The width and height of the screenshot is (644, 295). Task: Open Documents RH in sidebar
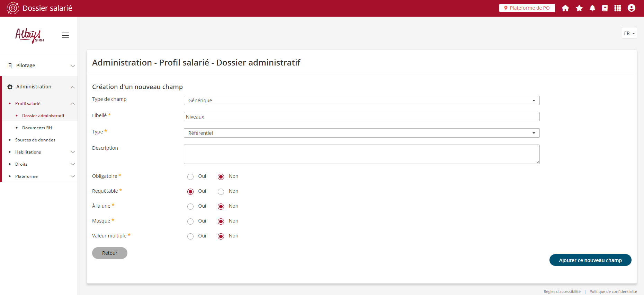coord(37,128)
